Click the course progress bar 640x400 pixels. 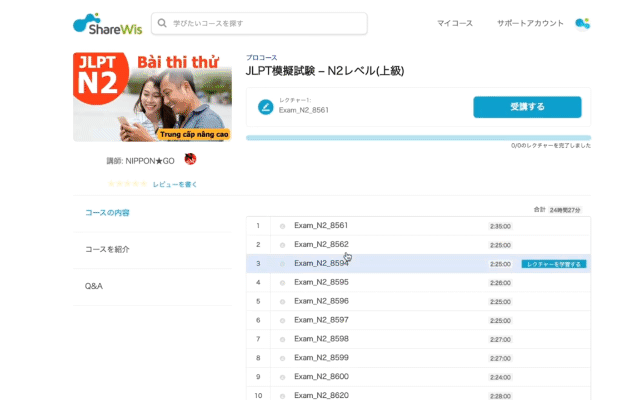click(418, 138)
